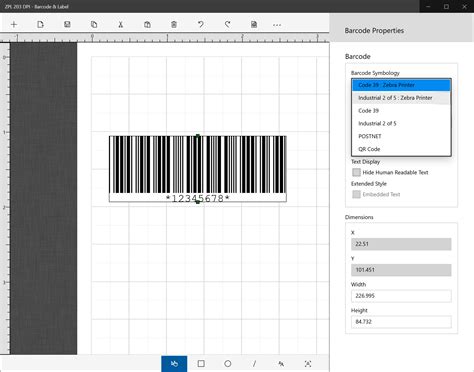The height and width of the screenshot is (372, 474).
Task: Select the text tool in bottom toolbar
Action: point(281,364)
